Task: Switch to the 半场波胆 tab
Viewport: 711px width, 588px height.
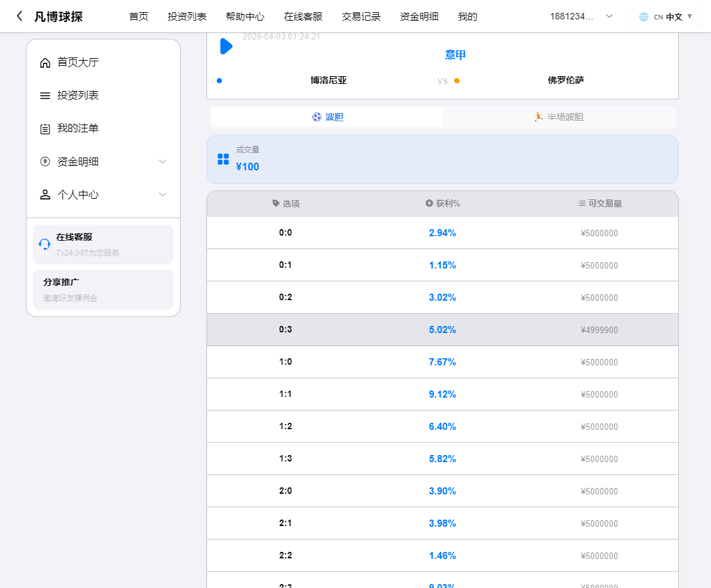Action: tap(559, 117)
